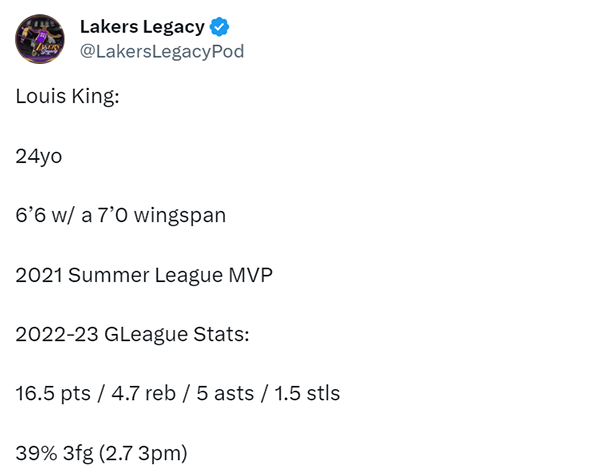Click the '39% 3fg' shooting stat
Viewport: 600px width, 473px height.
54,453
